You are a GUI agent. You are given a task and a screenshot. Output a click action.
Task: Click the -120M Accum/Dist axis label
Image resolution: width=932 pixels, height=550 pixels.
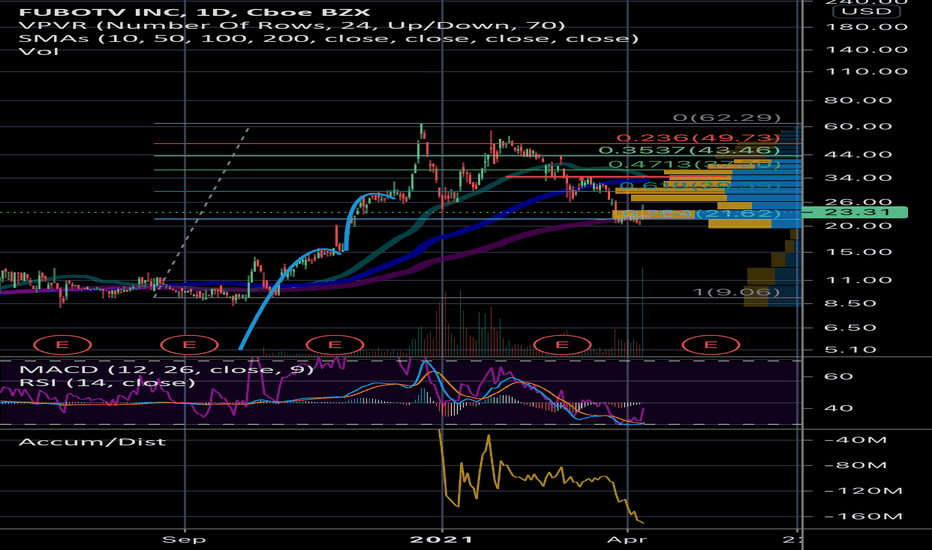pyautogui.click(x=864, y=491)
